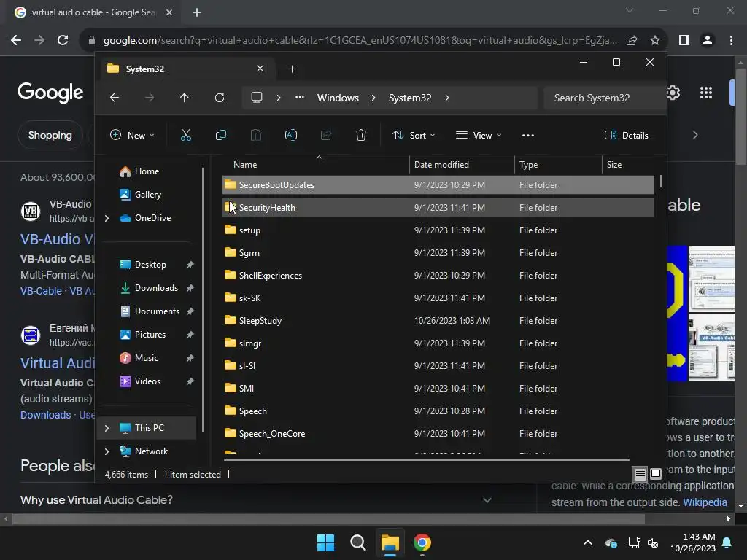Switch to large thumbnails view icon in status bar
Image resolution: width=747 pixels, height=560 pixels.
tap(656, 474)
